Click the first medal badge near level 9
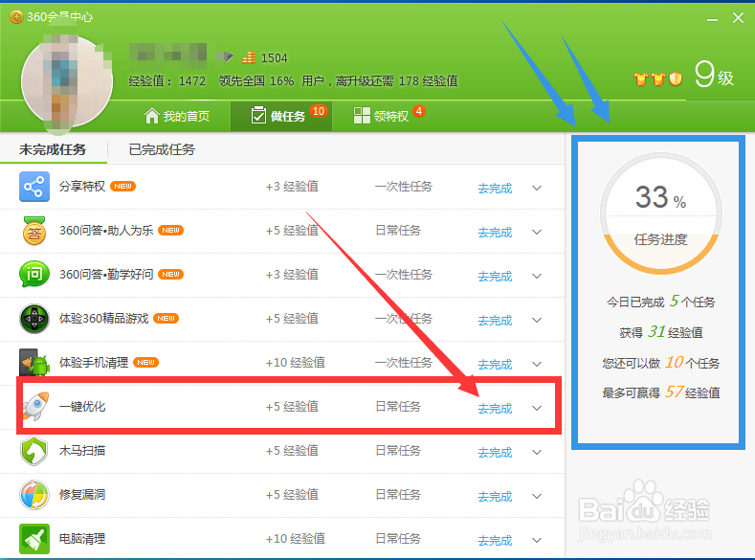 641,79
